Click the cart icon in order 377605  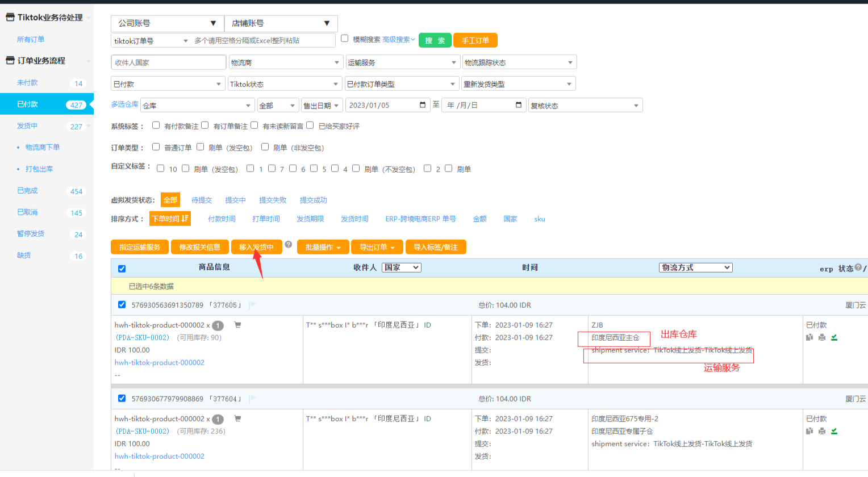click(x=237, y=325)
